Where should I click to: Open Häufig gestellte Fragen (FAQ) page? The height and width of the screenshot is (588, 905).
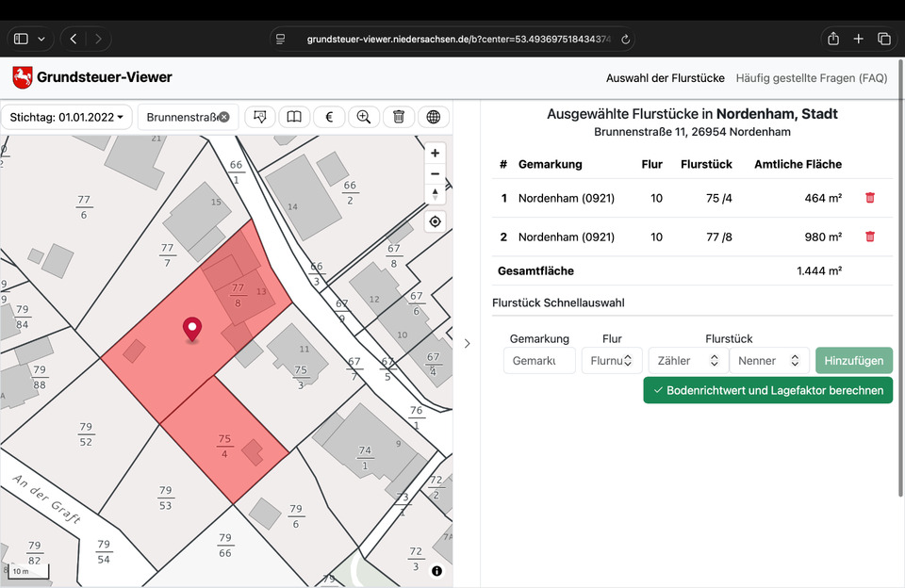pyautogui.click(x=811, y=78)
